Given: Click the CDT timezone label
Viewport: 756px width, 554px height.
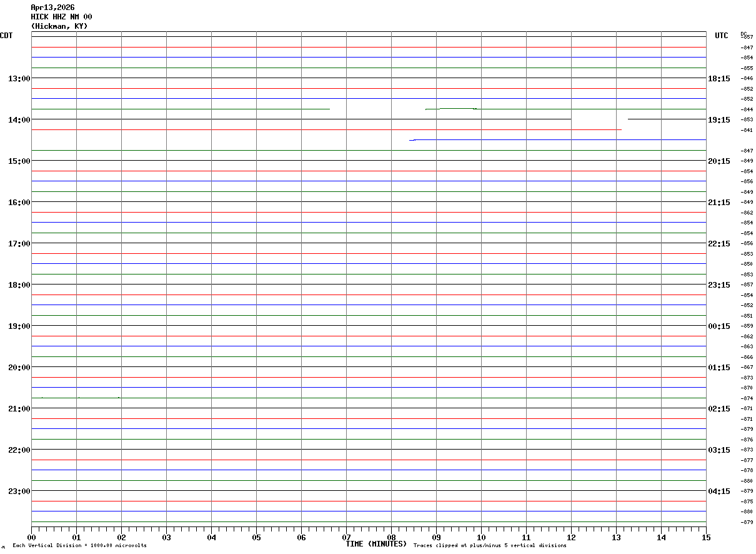Looking at the screenshot, I should click(x=6, y=36).
